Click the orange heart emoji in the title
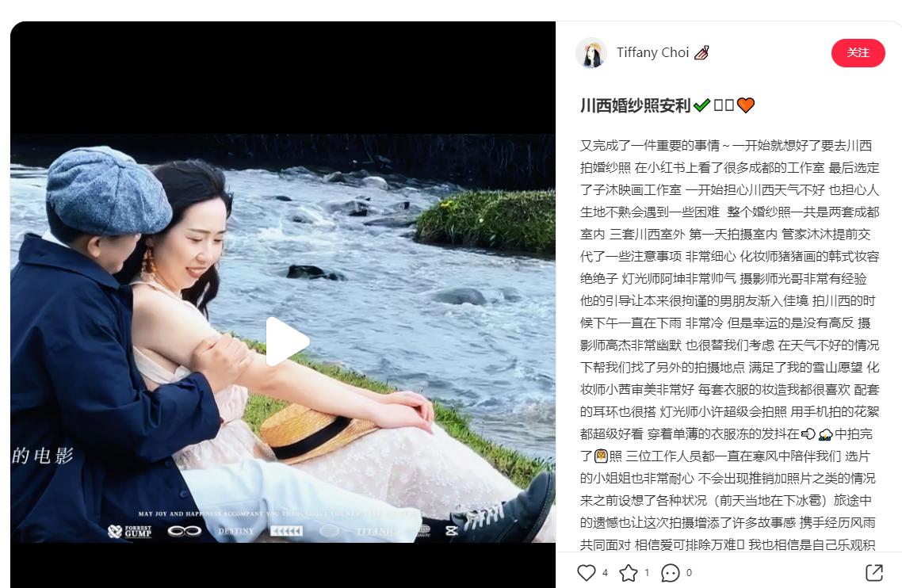The width and height of the screenshot is (902, 588). (x=746, y=105)
